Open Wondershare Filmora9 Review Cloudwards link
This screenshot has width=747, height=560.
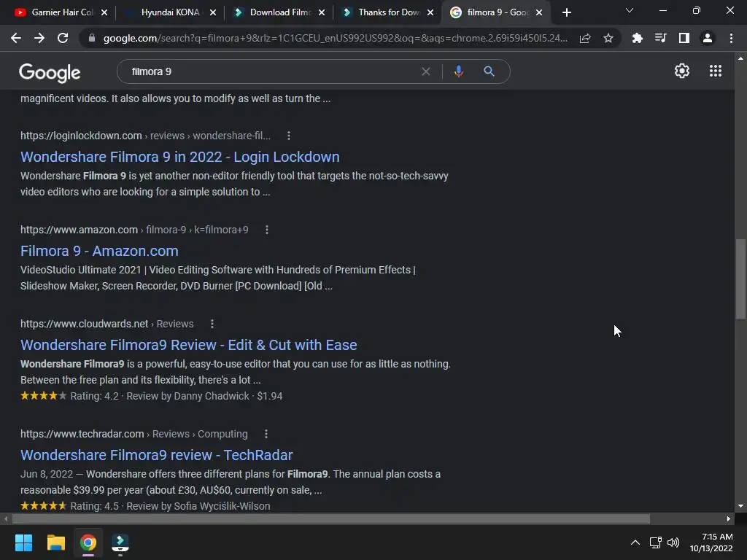click(x=189, y=345)
